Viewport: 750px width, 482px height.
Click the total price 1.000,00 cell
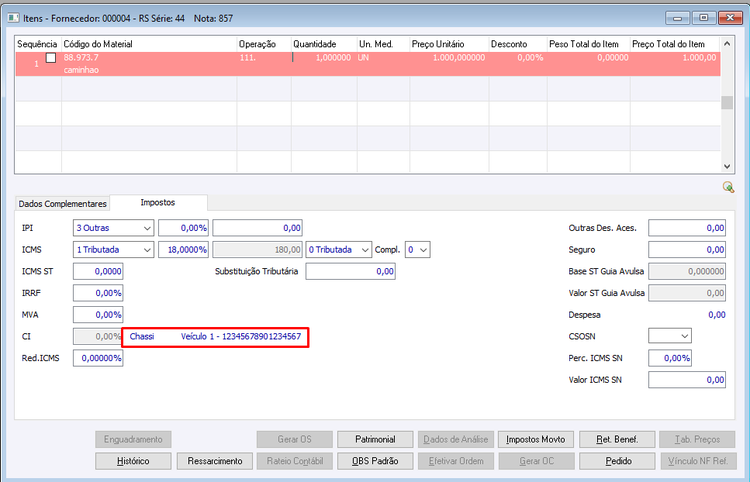pyautogui.click(x=699, y=57)
